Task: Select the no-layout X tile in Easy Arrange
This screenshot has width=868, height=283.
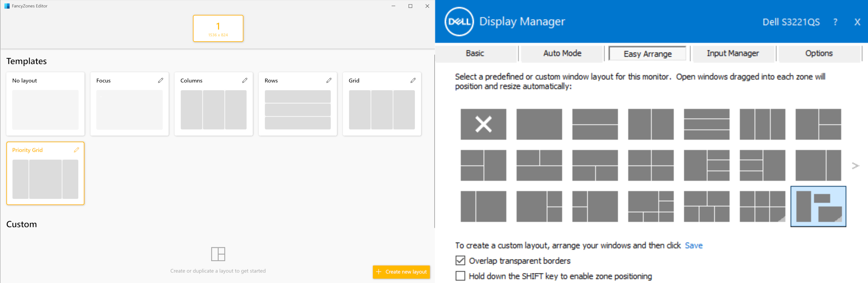Action: 483,124
